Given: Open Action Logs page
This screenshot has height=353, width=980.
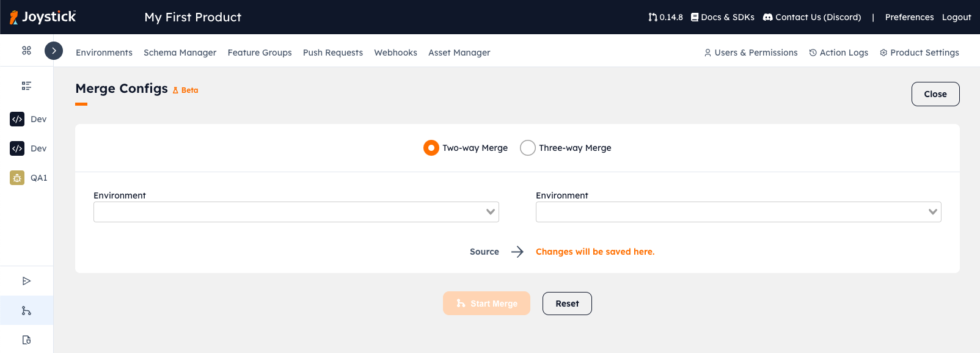Looking at the screenshot, I should pos(838,53).
